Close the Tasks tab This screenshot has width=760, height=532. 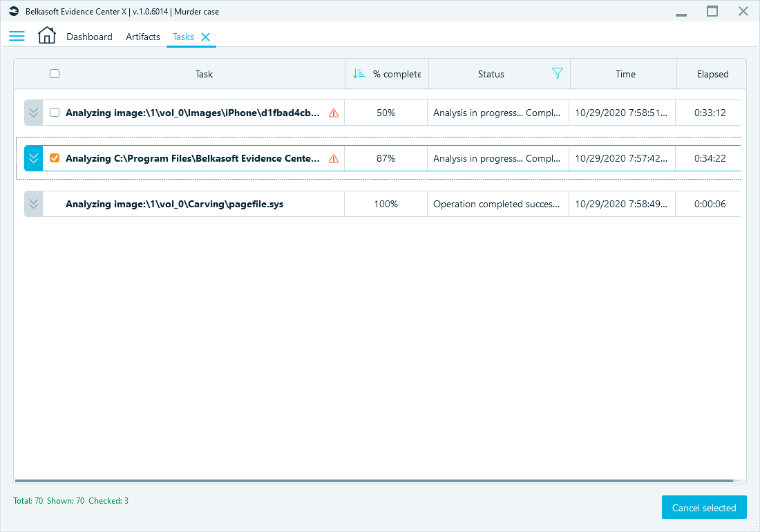pos(205,37)
